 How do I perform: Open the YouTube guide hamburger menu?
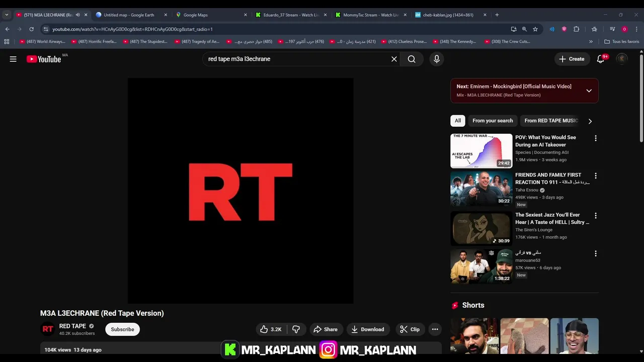[x=13, y=59]
